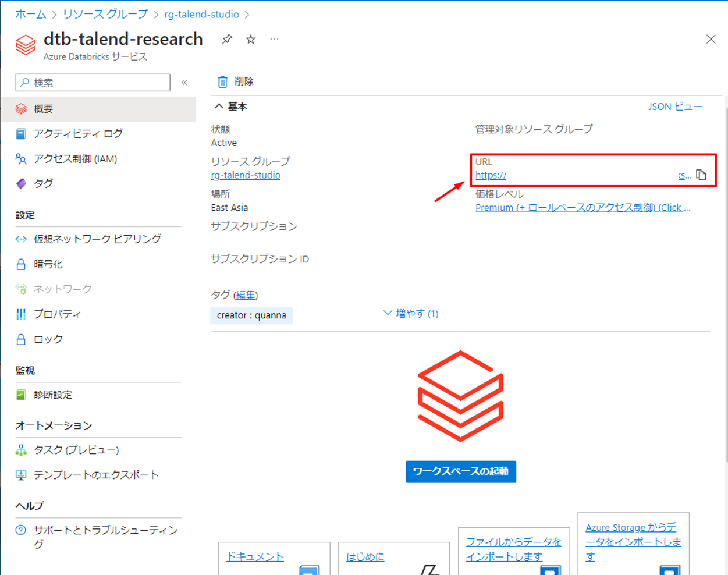This screenshot has width=728, height=575.
Task: Copy the URL to clipboard
Action: click(x=701, y=175)
